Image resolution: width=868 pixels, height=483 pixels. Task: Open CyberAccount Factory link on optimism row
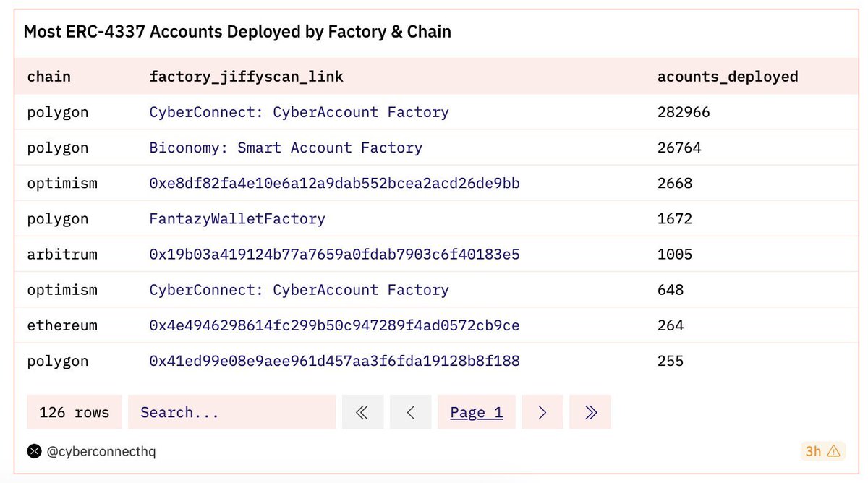[299, 289]
